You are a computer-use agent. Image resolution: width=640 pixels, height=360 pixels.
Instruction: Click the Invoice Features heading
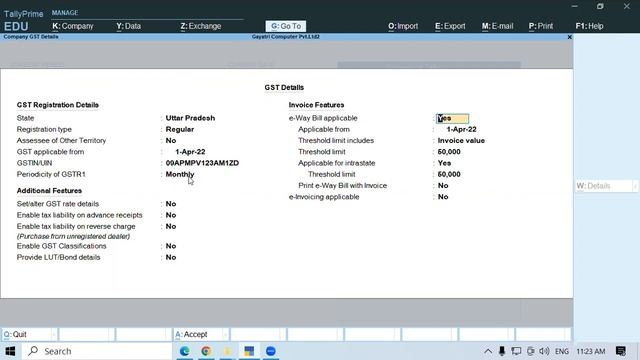[x=316, y=105]
